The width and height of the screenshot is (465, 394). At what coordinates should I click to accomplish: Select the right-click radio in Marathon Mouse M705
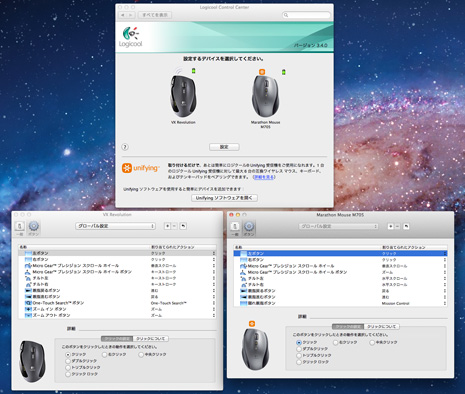point(336,342)
